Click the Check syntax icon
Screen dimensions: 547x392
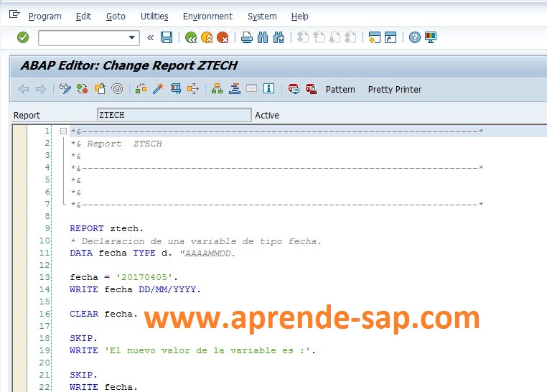pos(141,89)
